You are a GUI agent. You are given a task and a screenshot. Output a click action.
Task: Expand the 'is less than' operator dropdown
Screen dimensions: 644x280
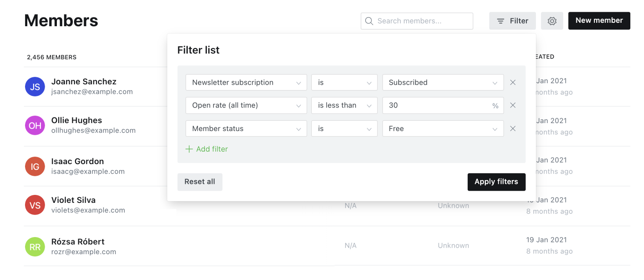344,105
